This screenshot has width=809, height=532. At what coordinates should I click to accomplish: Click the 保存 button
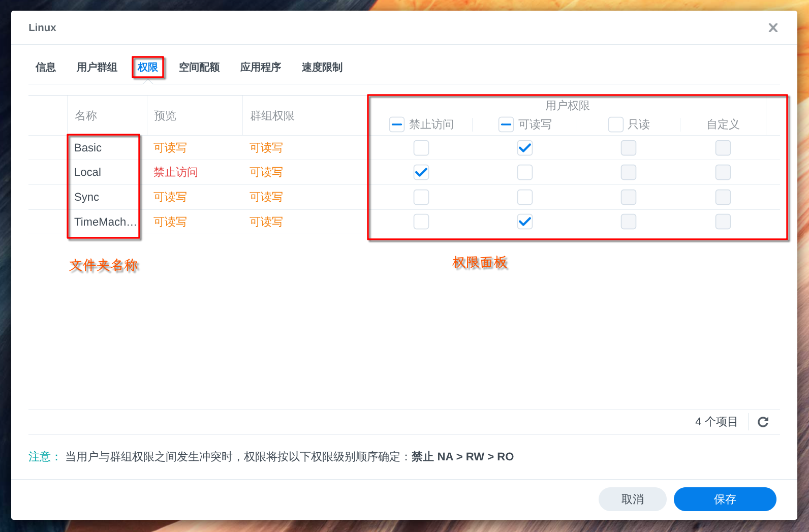click(x=725, y=499)
